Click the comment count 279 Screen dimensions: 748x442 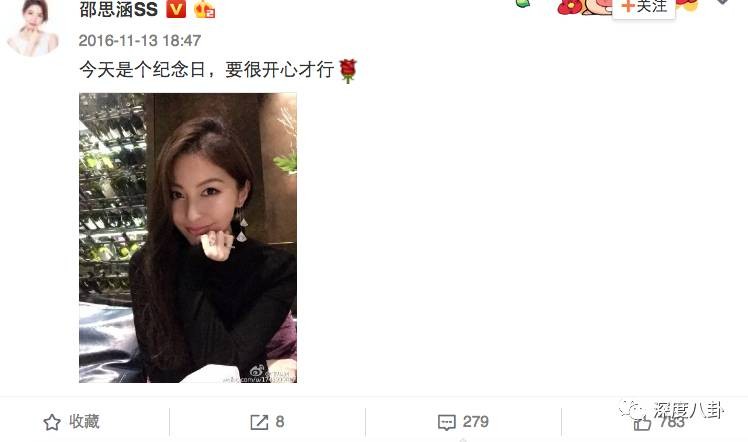pyautogui.click(x=476, y=421)
